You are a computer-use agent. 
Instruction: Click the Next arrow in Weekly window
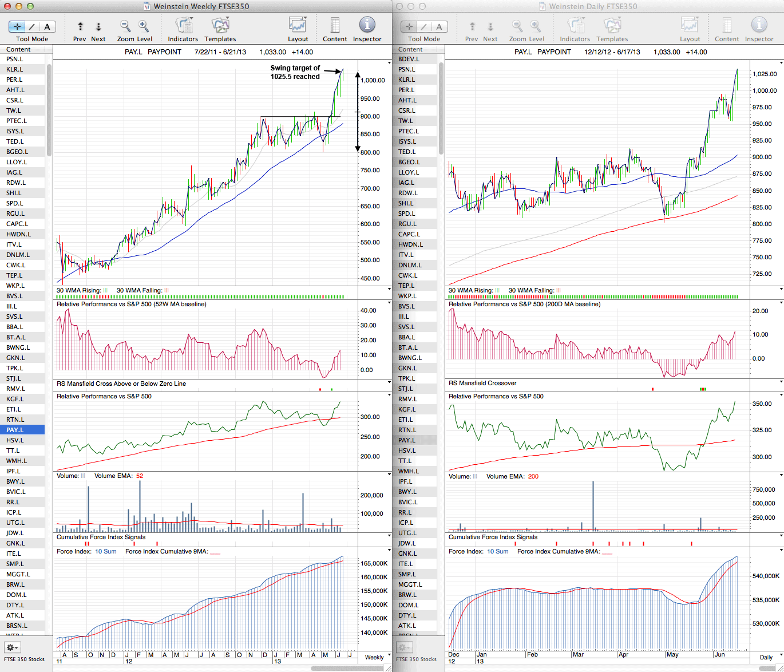point(98,26)
